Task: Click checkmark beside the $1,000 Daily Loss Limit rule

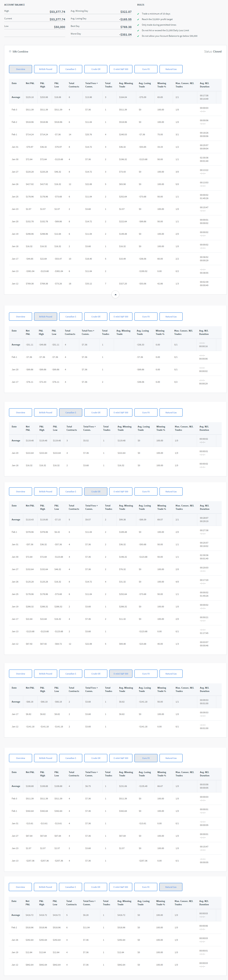Action: [x=138, y=30]
